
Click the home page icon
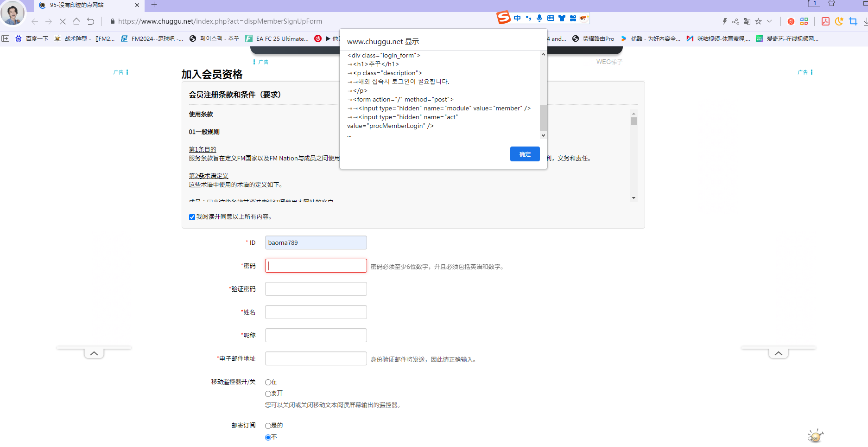pyautogui.click(x=76, y=21)
